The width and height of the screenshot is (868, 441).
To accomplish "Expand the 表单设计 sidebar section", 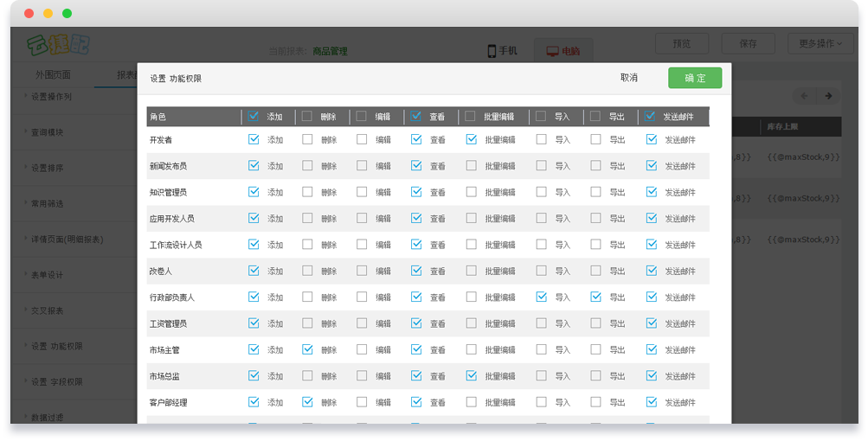I will click(x=47, y=275).
